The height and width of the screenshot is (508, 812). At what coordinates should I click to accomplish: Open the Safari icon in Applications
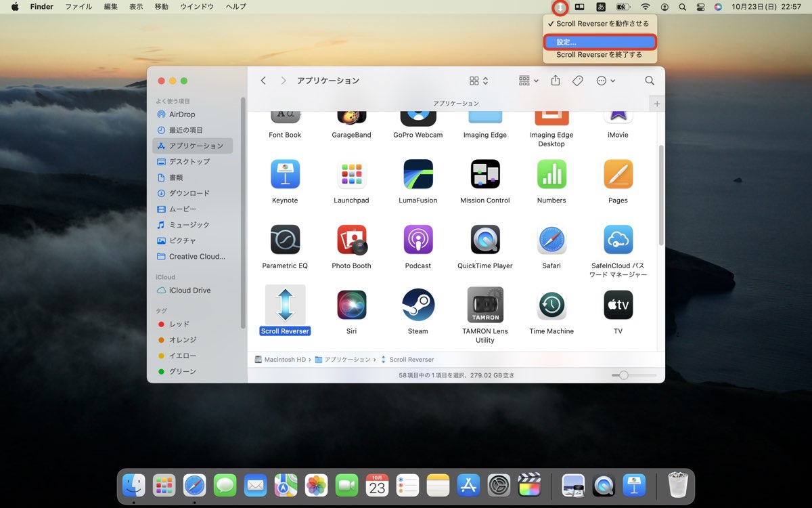tap(551, 239)
